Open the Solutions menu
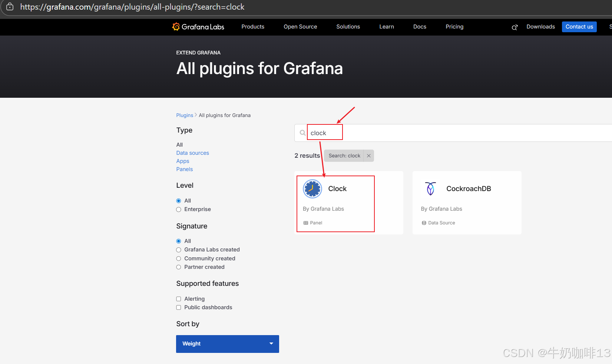The width and height of the screenshot is (612, 364). point(348,27)
